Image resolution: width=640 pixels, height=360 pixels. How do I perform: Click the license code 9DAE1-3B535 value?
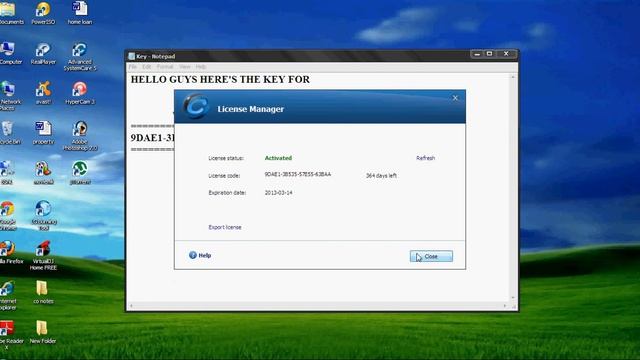click(298, 174)
